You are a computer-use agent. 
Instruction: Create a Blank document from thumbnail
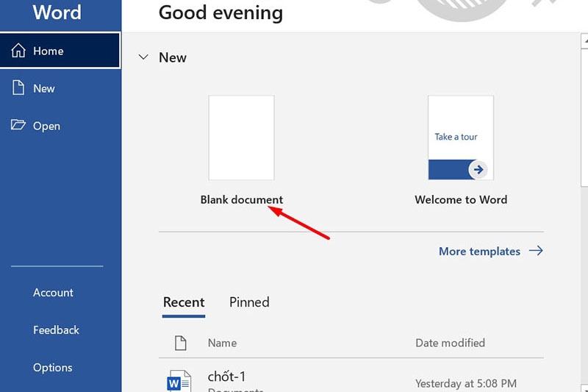click(x=242, y=138)
